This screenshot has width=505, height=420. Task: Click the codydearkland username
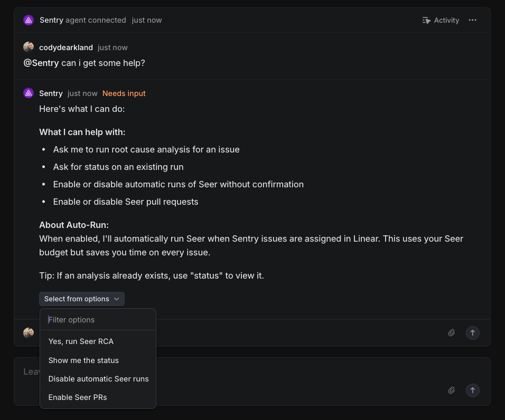pos(66,47)
